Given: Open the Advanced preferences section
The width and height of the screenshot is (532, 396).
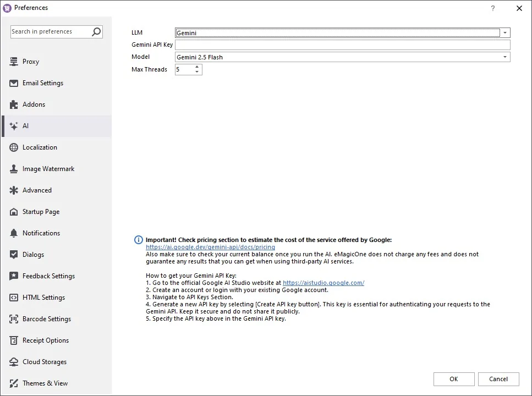Looking at the screenshot, I should click(x=37, y=190).
